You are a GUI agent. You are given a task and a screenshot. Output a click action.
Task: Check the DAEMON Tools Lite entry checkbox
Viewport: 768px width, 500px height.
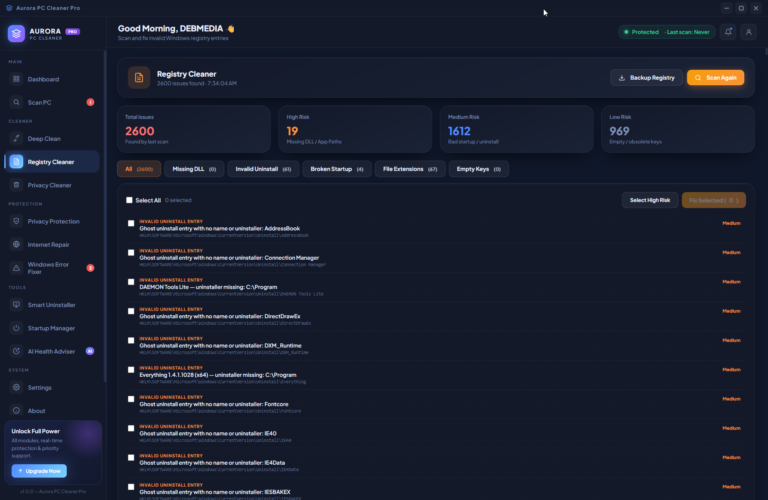pos(131,282)
